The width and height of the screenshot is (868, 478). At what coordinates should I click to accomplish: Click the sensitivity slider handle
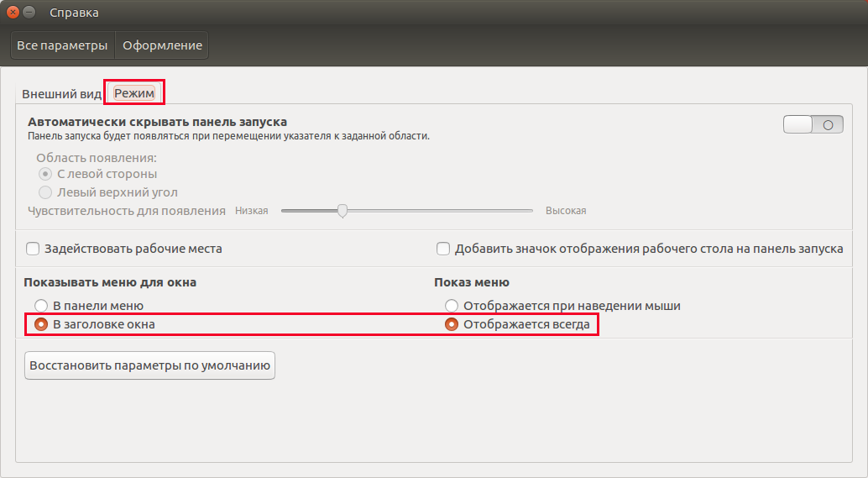tap(342, 211)
